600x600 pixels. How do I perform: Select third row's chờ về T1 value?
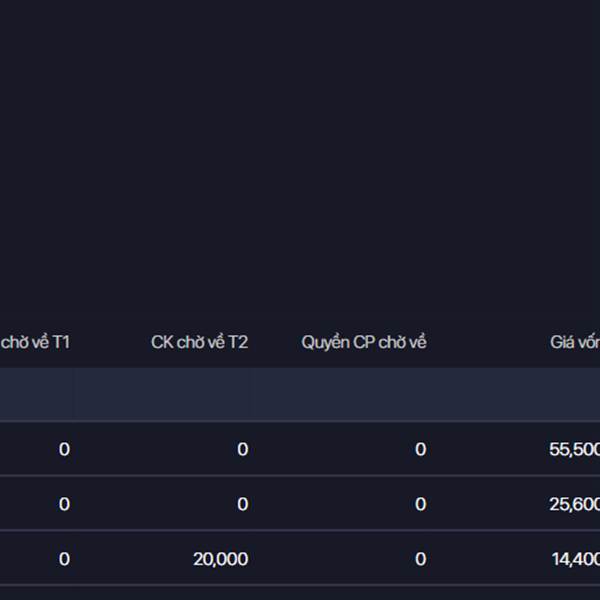64,559
